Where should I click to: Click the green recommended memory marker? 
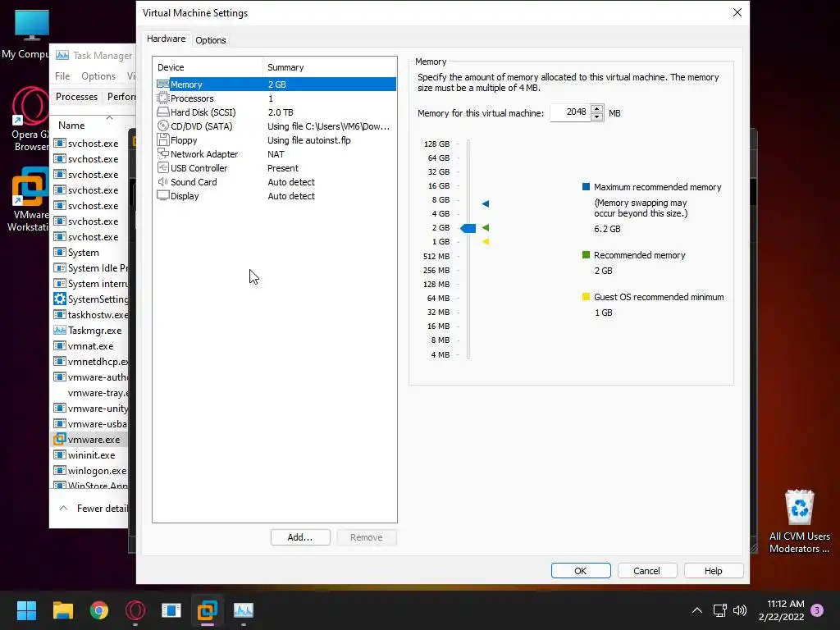point(486,228)
